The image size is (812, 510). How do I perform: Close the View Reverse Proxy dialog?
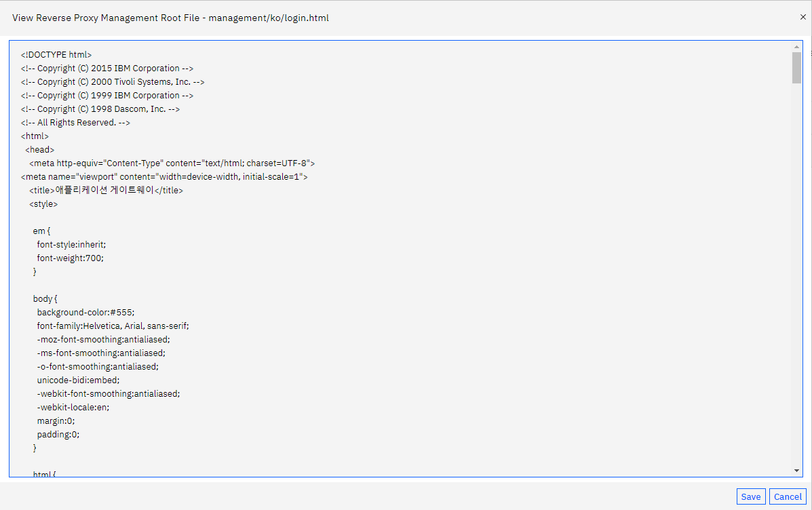click(x=803, y=17)
